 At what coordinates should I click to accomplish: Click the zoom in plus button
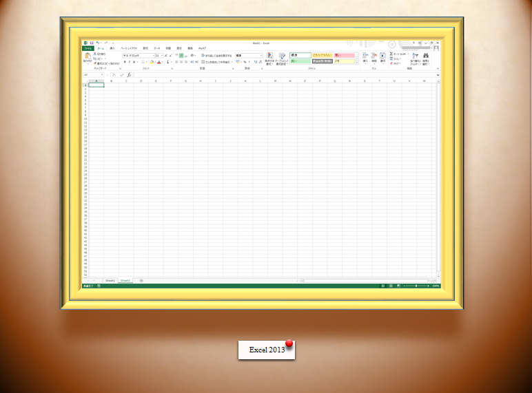pos(428,286)
